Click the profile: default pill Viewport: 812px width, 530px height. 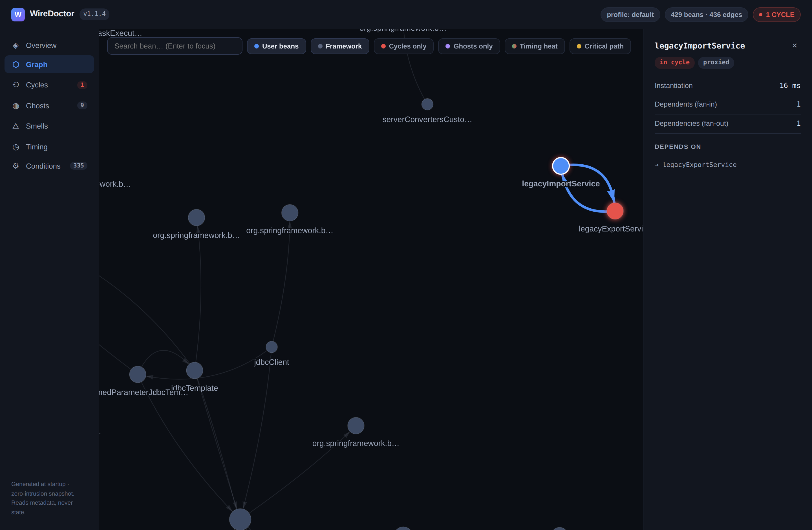630,15
